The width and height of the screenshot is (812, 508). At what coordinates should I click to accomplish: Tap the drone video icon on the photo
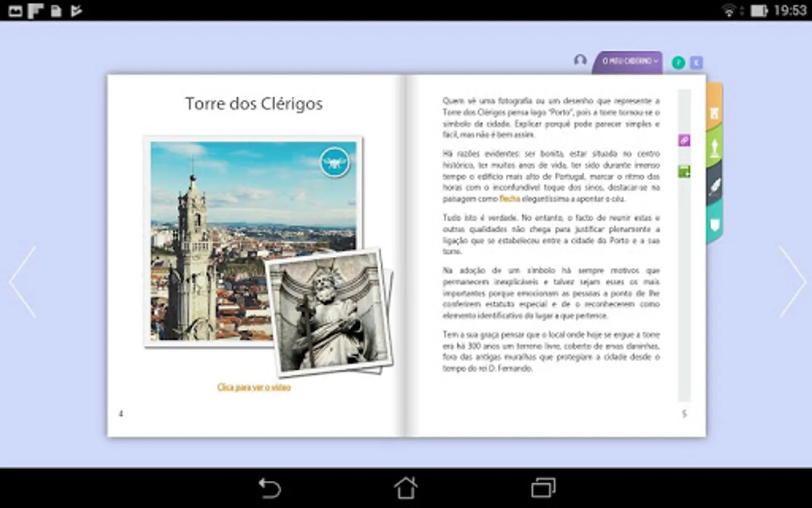(335, 163)
